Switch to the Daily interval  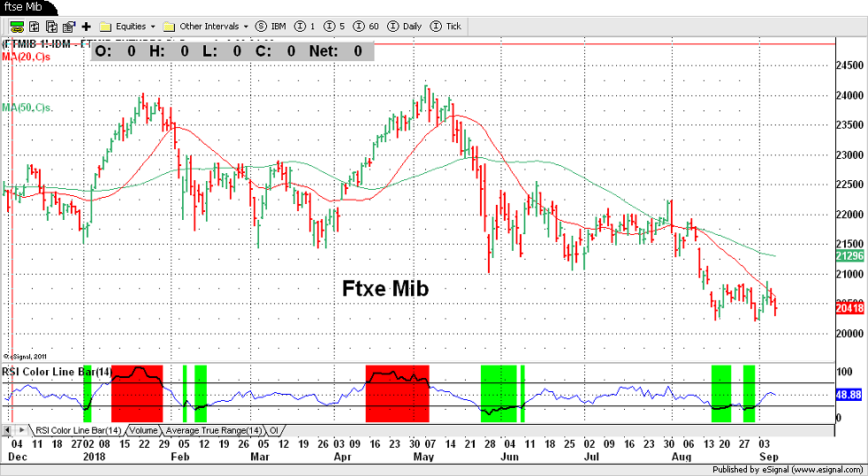(405, 26)
